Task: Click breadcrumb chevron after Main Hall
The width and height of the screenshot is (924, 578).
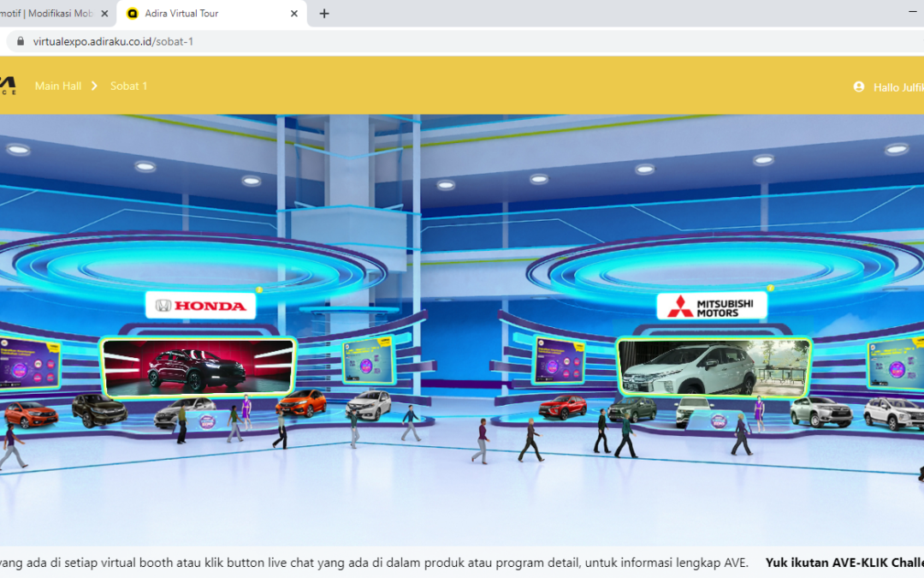Action: pos(95,86)
